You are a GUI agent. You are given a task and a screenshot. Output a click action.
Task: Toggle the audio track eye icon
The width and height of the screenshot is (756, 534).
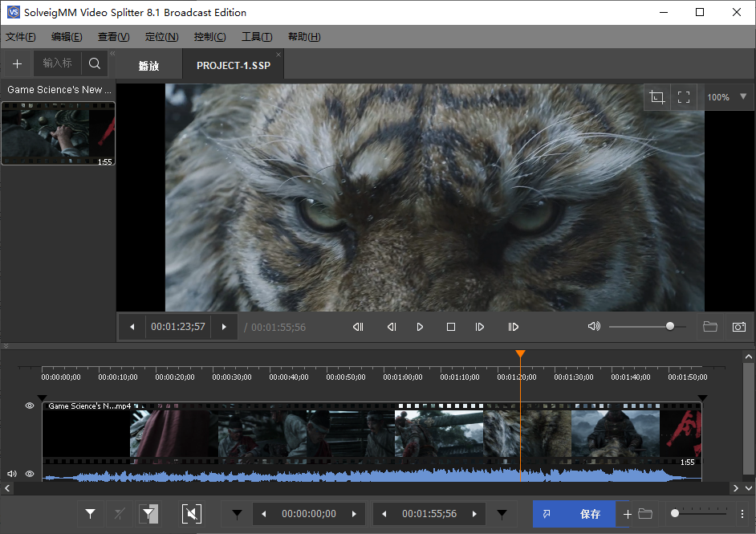pos(30,474)
